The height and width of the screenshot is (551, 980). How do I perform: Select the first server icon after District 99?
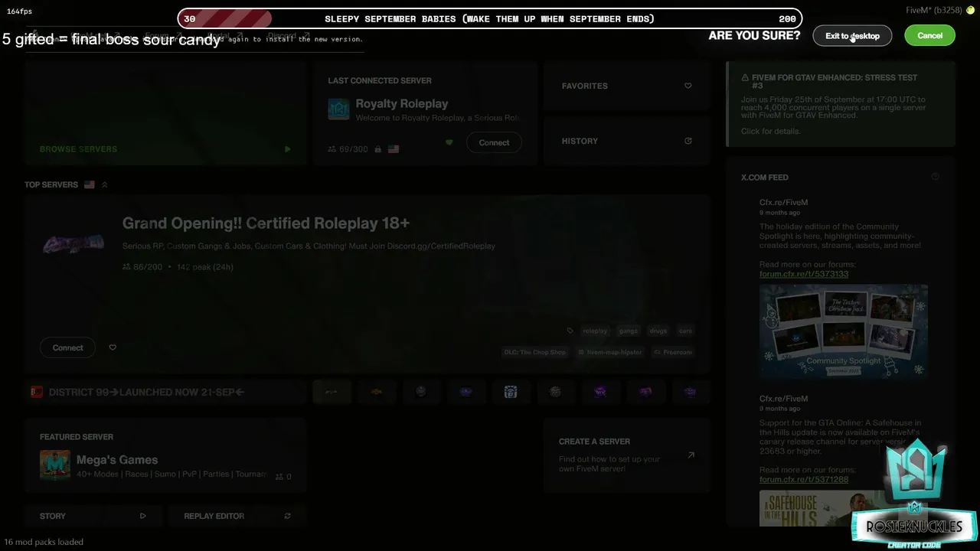point(332,392)
